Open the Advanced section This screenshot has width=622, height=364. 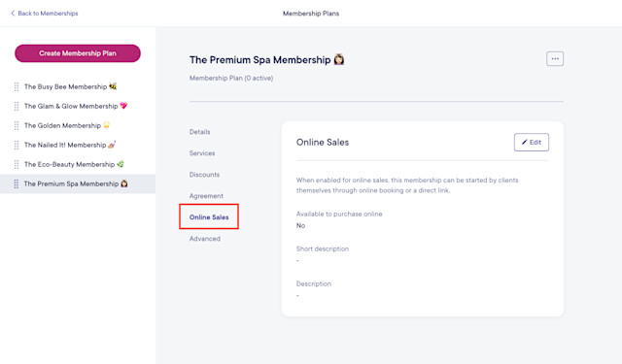click(205, 239)
